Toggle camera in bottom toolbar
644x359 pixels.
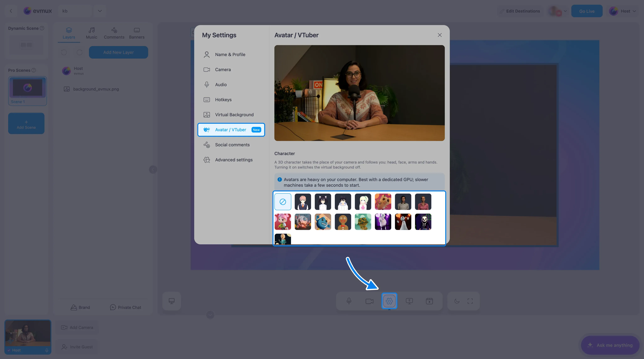(369, 301)
